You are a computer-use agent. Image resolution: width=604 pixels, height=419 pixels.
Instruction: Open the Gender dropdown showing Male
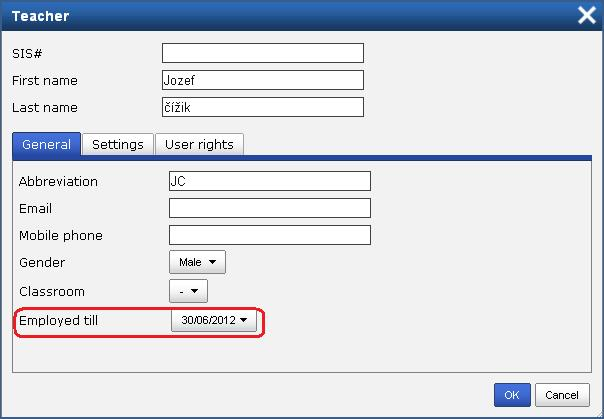click(x=197, y=262)
